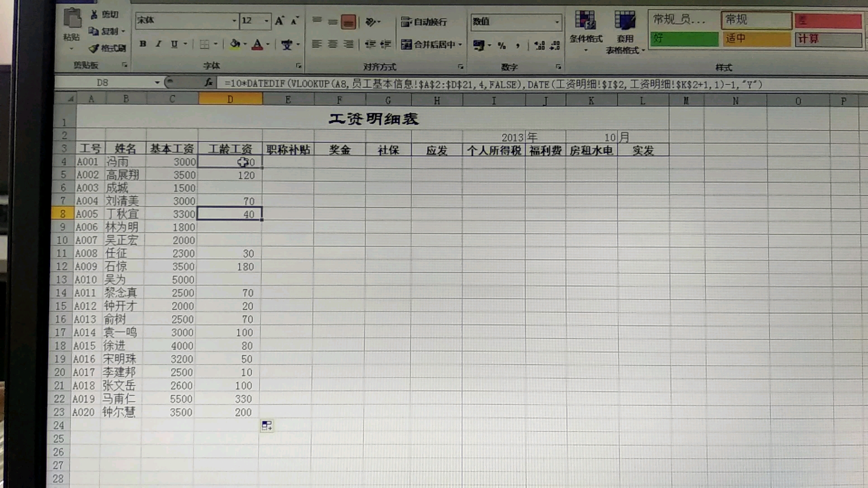Click the accounting currency format icon
The height and width of the screenshot is (488, 868).
point(479,45)
